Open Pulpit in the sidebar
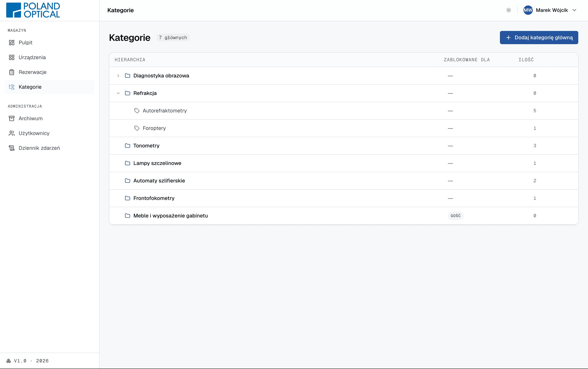Viewport: 588px width, 369px height. click(x=50, y=43)
